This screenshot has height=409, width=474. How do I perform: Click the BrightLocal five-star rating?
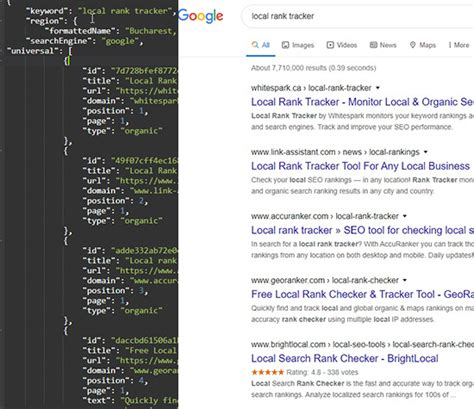tap(268, 372)
